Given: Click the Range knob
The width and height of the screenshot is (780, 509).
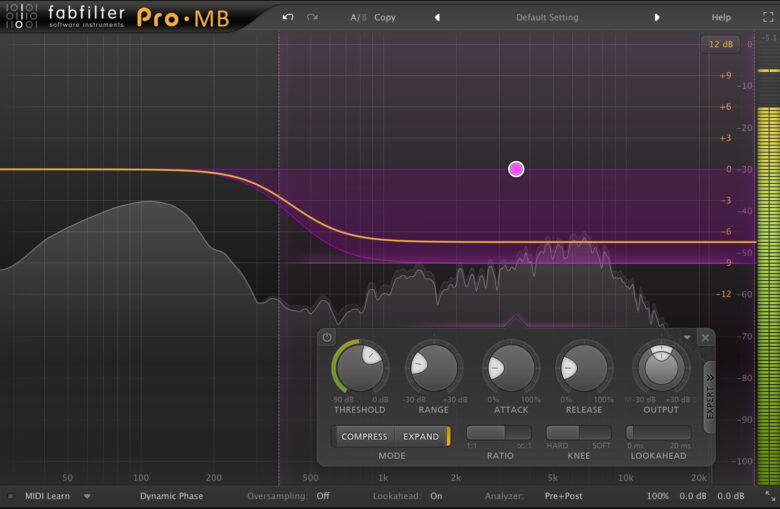Looking at the screenshot, I should point(434,368).
